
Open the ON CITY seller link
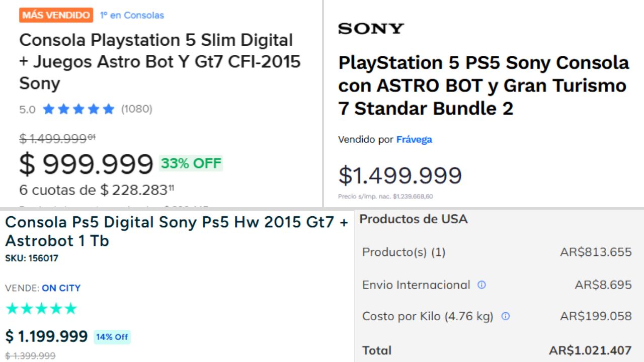coord(61,288)
